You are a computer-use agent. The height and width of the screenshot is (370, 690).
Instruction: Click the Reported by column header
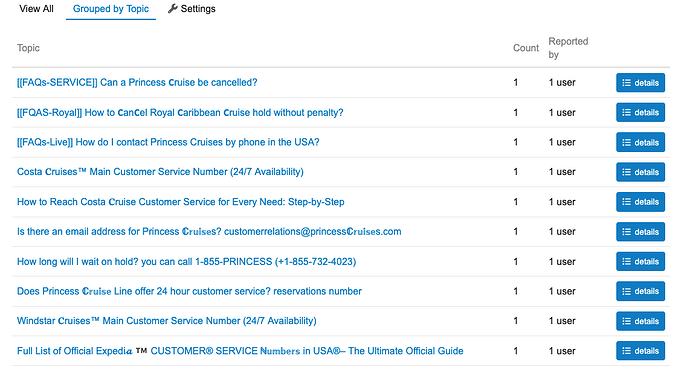tap(568, 48)
